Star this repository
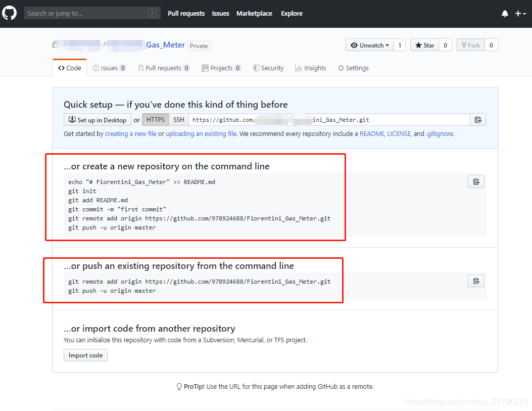Image resolution: width=532 pixels, height=411 pixels. [424, 45]
